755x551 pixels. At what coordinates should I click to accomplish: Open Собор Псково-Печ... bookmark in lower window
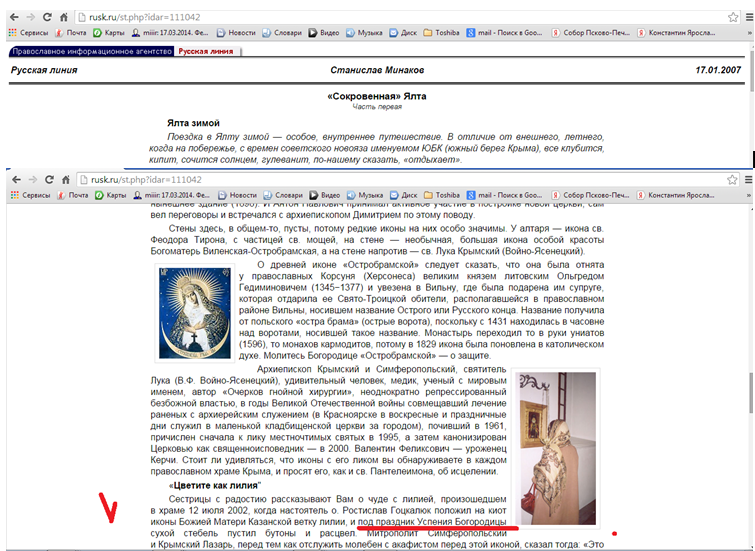tap(590, 195)
